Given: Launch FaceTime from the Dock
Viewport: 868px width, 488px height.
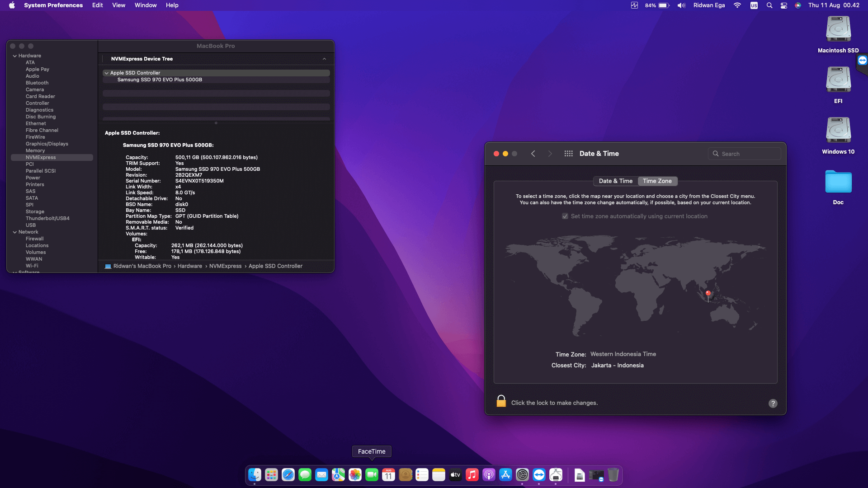Looking at the screenshot, I should [x=372, y=475].
